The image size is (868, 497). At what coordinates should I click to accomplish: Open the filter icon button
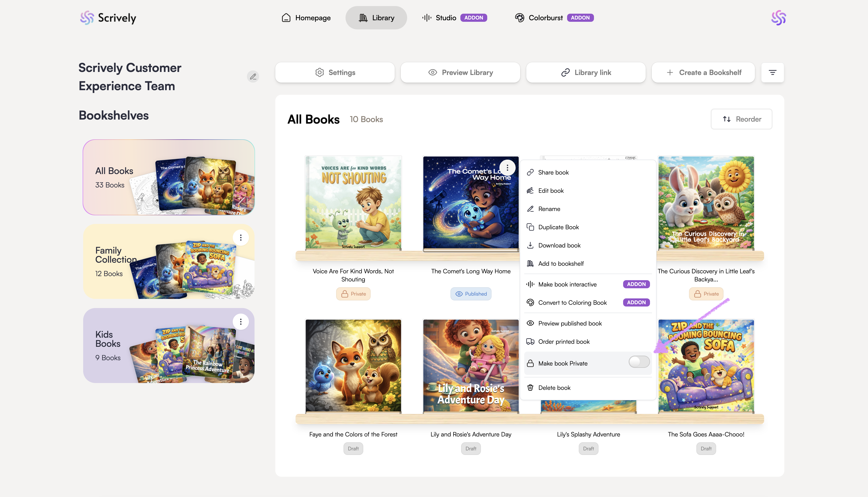point(772,72)
